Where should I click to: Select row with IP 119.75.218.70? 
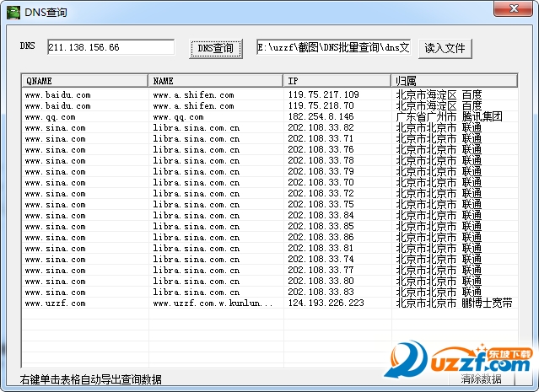coord(270,105)
